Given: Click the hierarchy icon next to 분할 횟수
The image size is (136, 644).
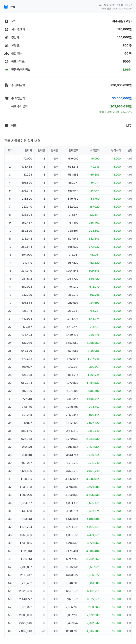Looking at the screenshot, I should pyautogui.click(x=6, y=53).
